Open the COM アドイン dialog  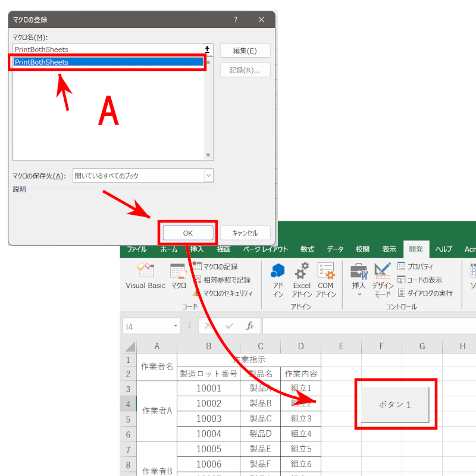pyautogui.click(x=325, y=278)
